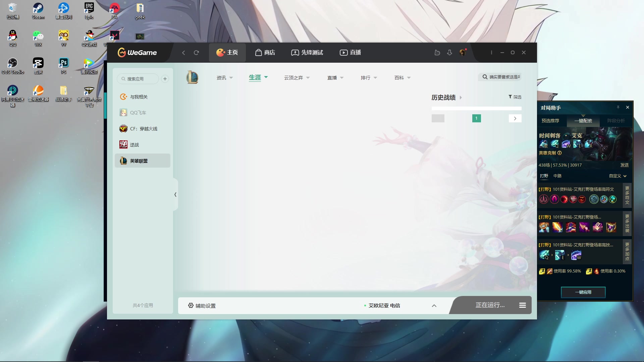This screenshot has width=644, height=362.
Task: Click the 搜索应用 search field
Action: tap(138, 79)
